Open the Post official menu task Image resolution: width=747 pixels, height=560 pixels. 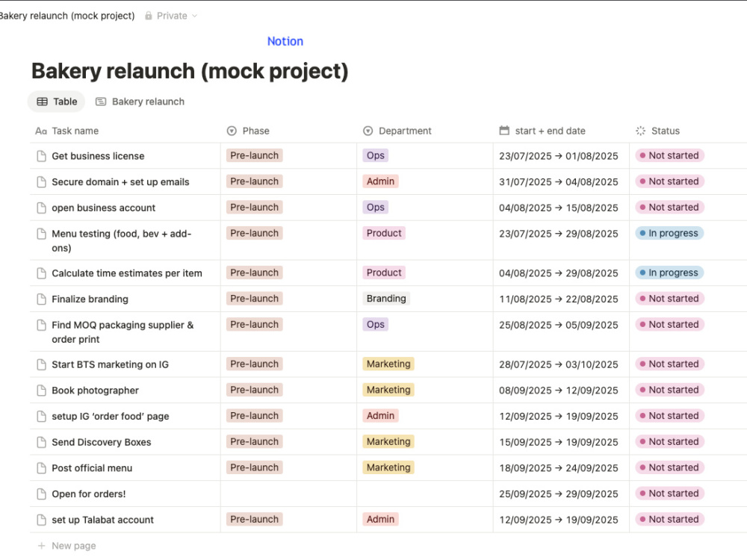[91, 467]
